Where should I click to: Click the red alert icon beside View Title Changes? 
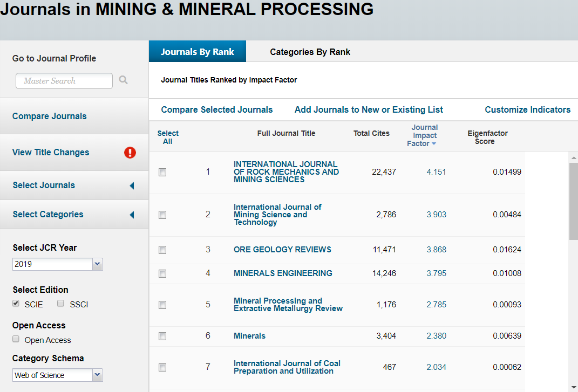click(x=130, y=153)
